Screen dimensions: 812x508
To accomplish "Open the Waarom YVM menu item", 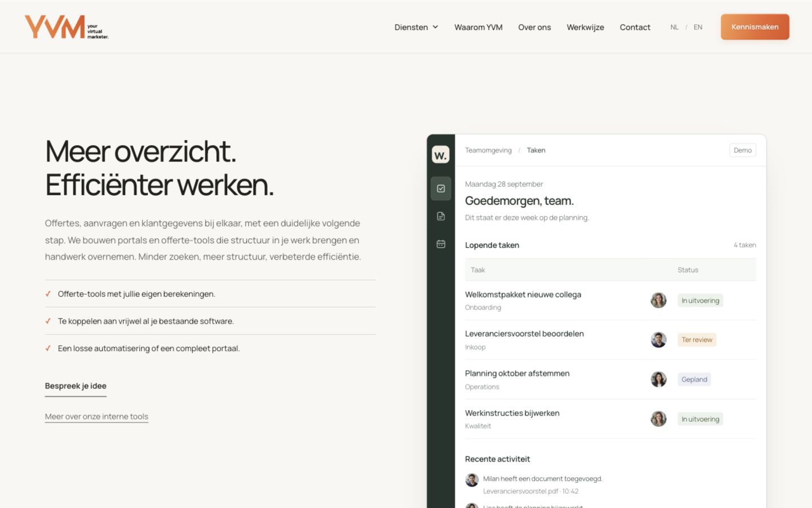I will click(478, 27).
